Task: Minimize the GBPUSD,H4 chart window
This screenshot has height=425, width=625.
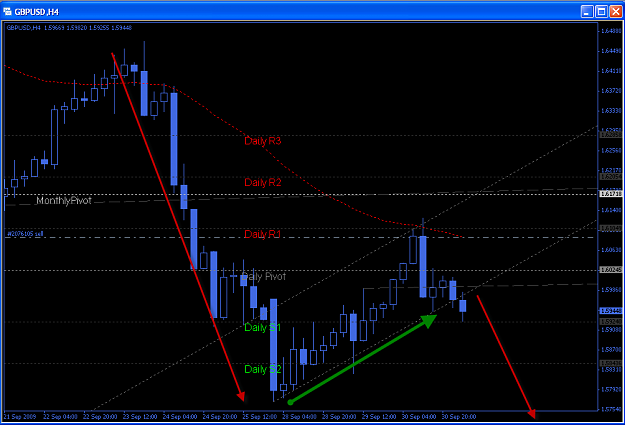Action: click(587, 11)
